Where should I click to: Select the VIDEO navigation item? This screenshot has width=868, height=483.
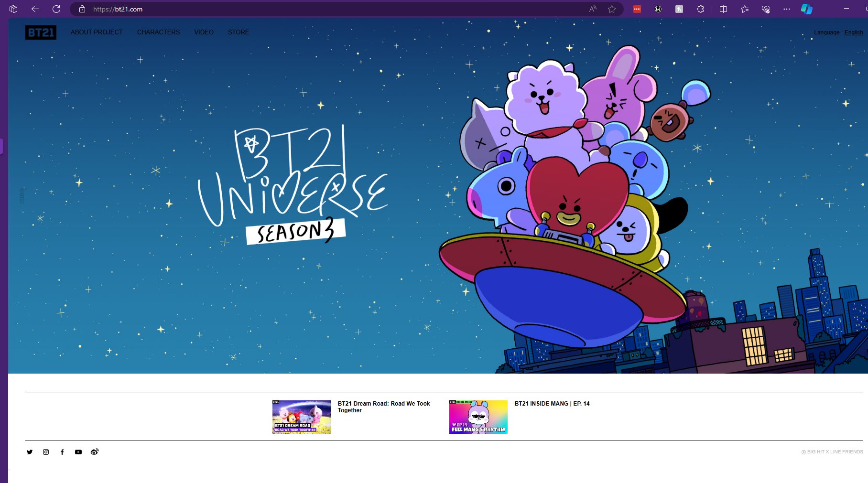(203, 32)
